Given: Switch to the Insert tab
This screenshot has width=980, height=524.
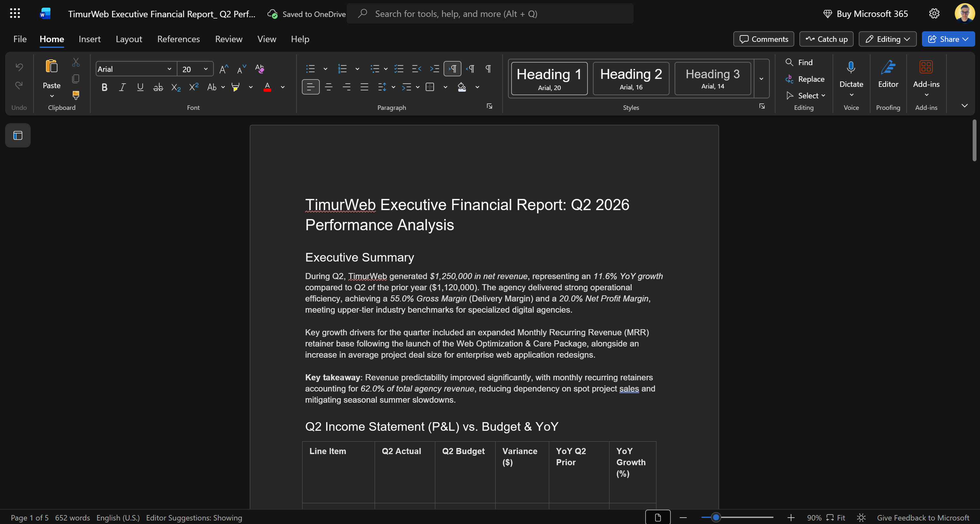Looking at the screenshot, I should click(x=89, y=39).
